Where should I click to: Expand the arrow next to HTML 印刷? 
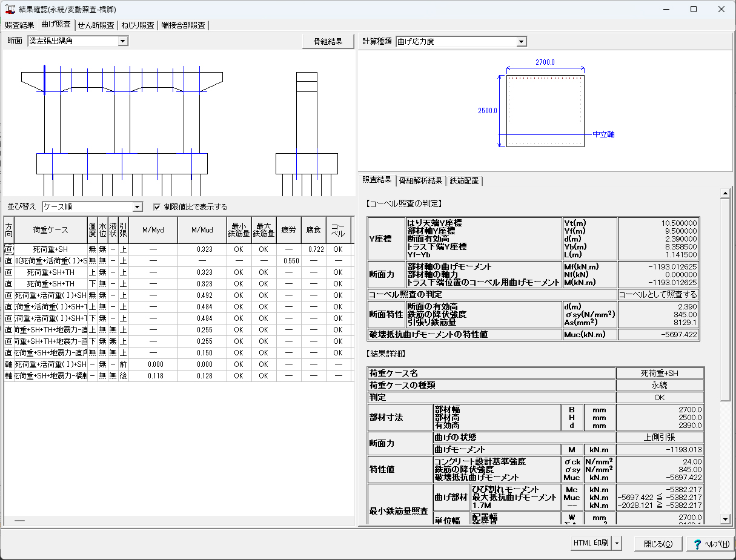[617, 544]
